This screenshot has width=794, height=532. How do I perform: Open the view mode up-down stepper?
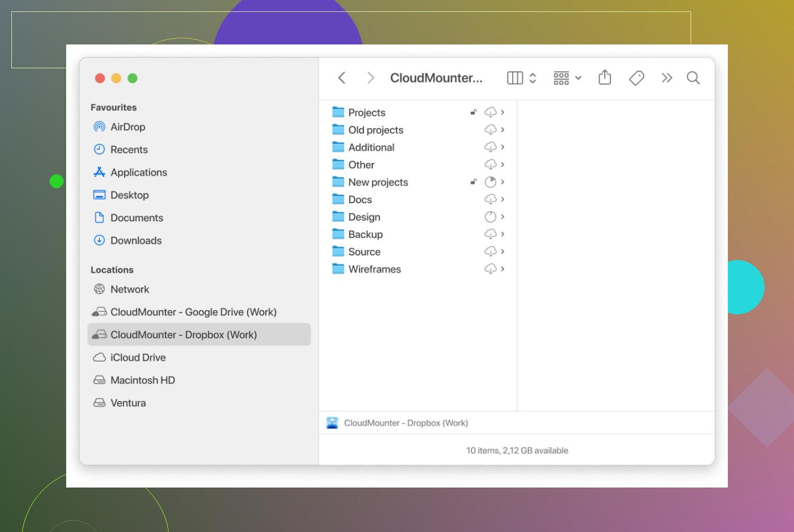533,78
